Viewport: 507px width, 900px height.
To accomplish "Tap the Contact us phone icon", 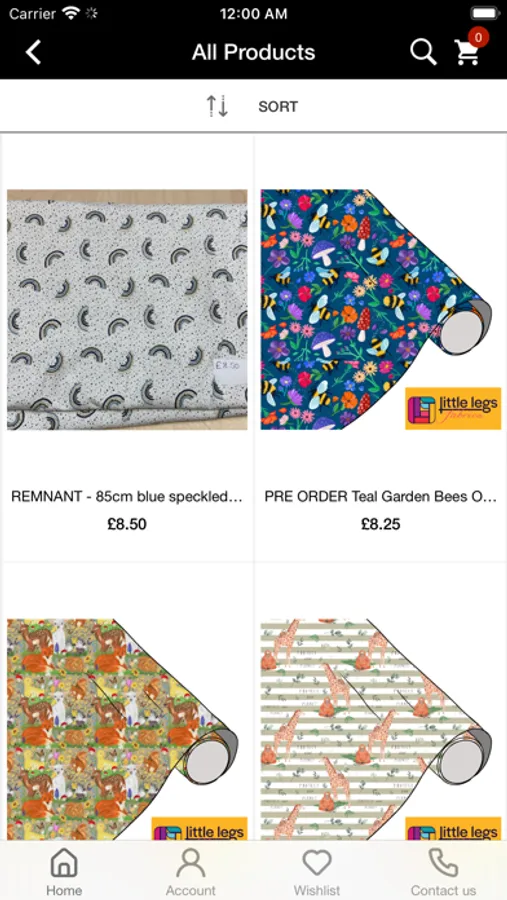I will click(443, 863).
